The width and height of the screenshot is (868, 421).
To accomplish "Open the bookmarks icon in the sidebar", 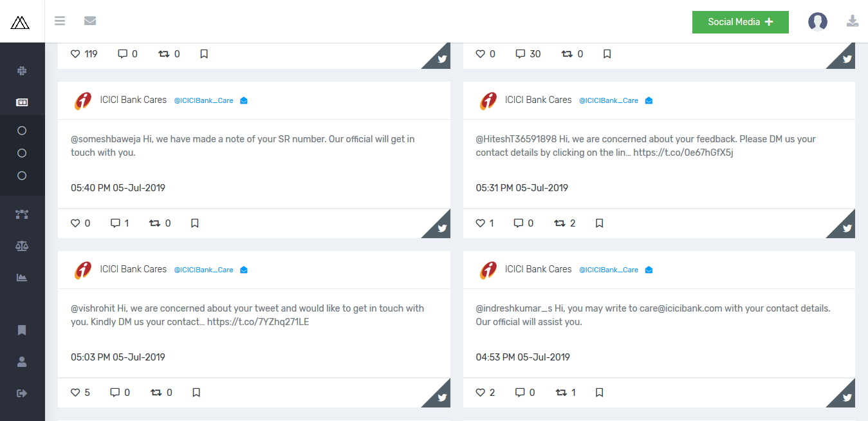I will pos(22,330).
